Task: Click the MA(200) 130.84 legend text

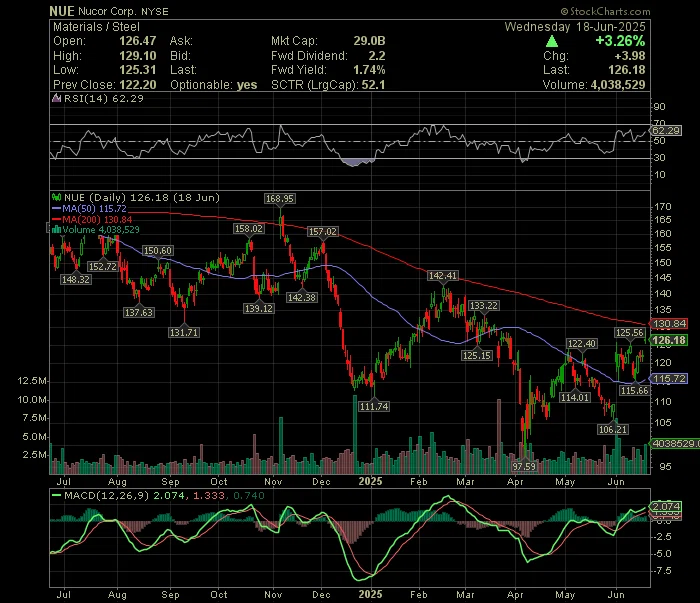Action: tap(97, 219)
